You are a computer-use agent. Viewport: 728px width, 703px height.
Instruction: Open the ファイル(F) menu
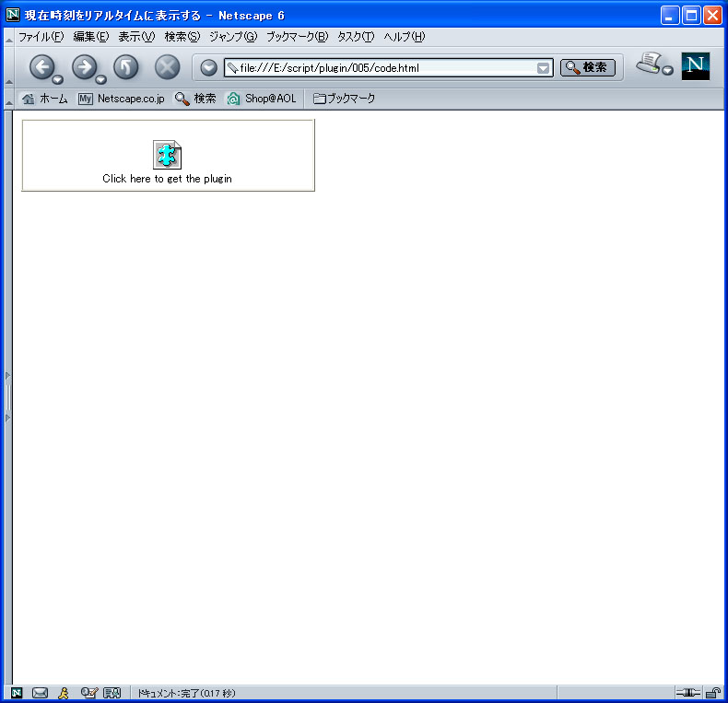click(41, 37)
